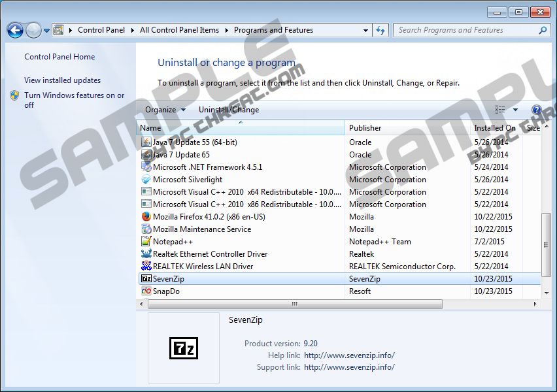Viewport: 557px width, 392px height.
Task: Select Java 7 Update 65 icon
Action: [x=146, y=154]
